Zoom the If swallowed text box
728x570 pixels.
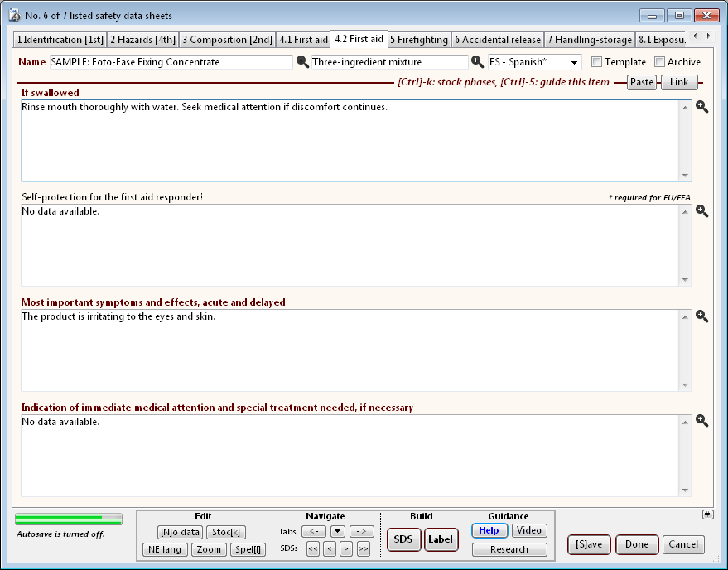coord(701,107)
